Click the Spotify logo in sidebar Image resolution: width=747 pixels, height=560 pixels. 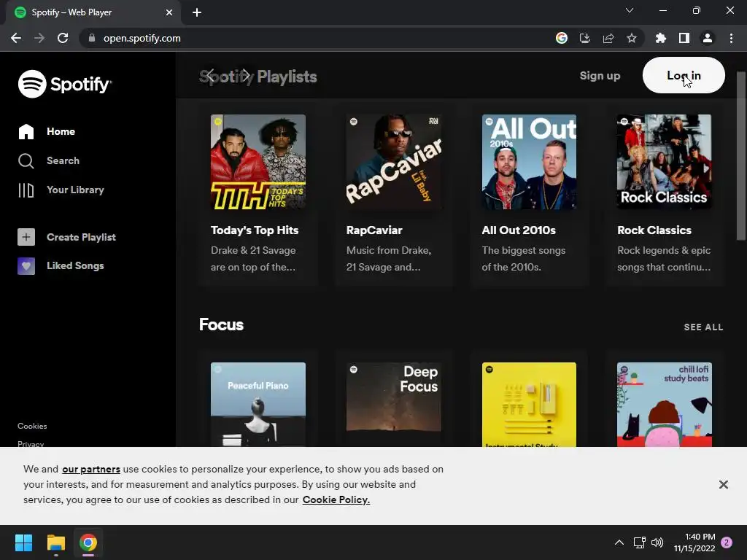(65, 84)
